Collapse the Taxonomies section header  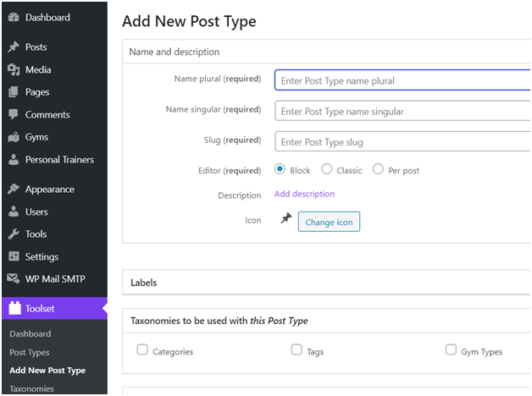coord(326,321)
